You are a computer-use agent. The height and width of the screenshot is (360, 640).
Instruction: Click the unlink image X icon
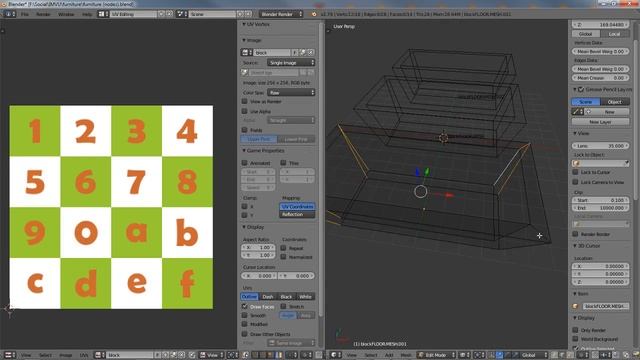[311, 53]
